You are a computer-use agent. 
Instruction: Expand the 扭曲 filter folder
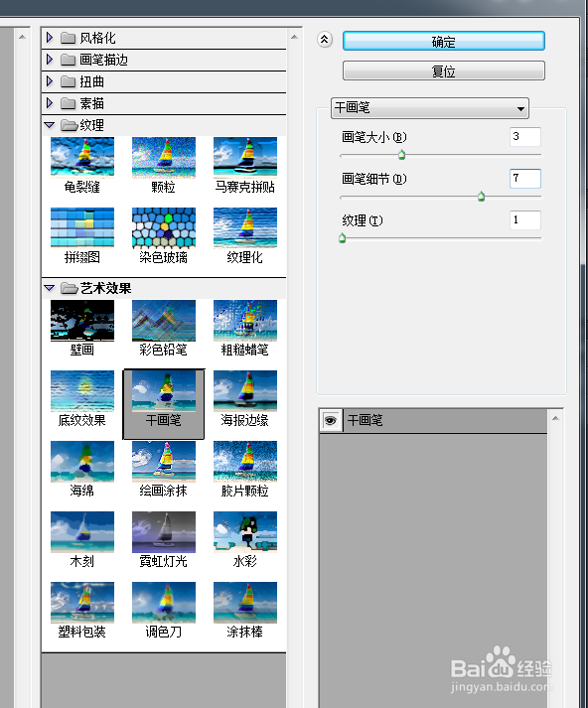(x=50, y=81)
